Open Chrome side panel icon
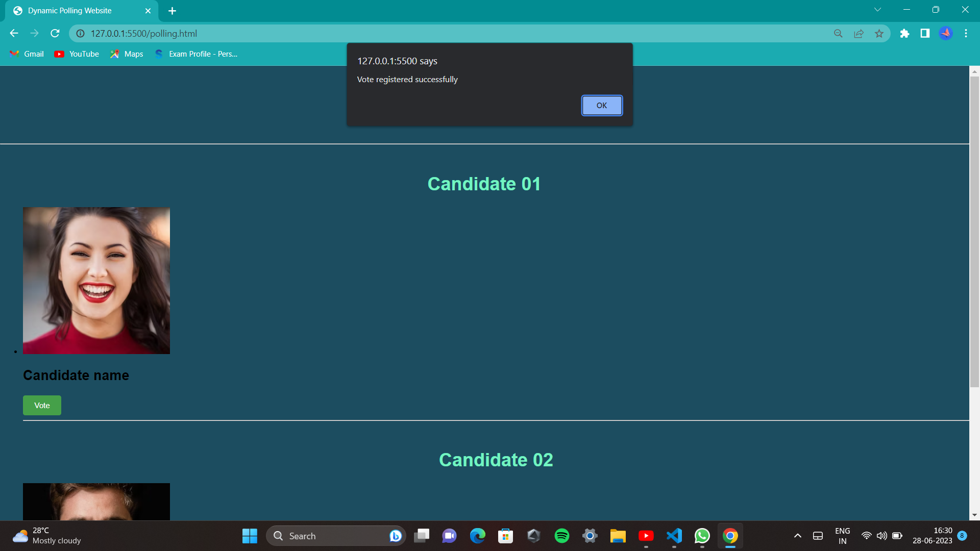Image resolution: width=980 pixels, height=551 pixels. pos(925,33)
